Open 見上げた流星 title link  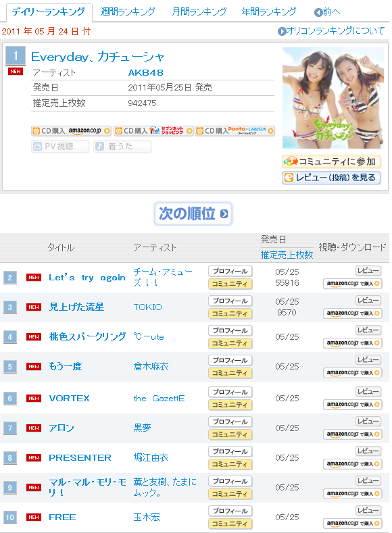click(76, 307)
